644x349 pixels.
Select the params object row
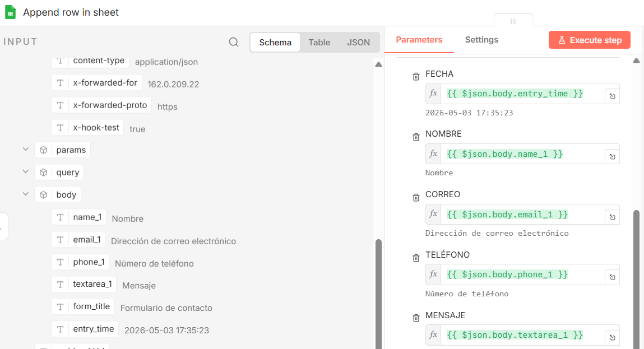coord(62,150)
